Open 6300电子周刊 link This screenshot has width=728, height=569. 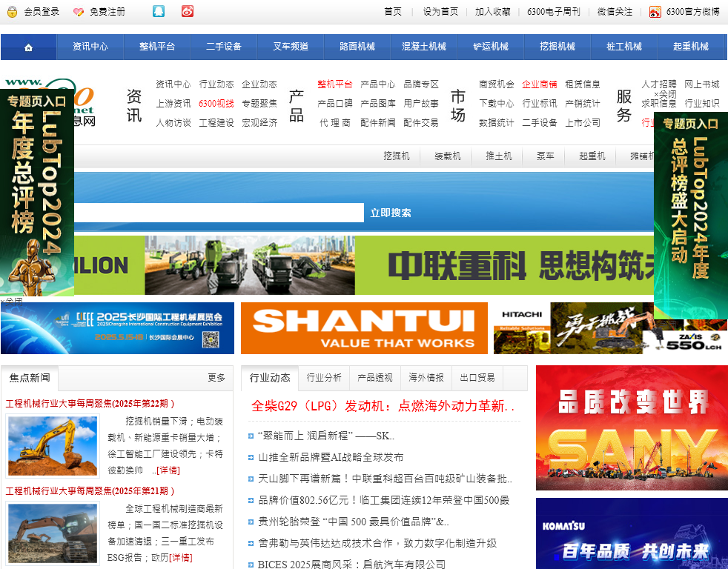click(554, 12)
